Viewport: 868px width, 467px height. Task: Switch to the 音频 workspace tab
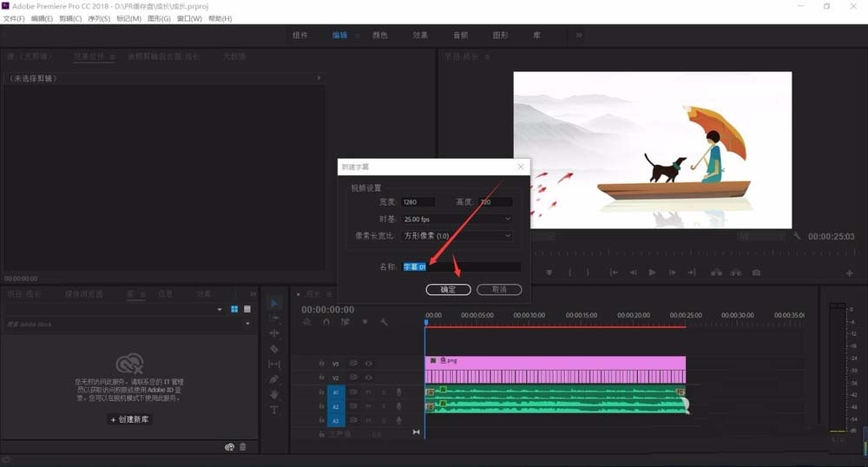461,35
